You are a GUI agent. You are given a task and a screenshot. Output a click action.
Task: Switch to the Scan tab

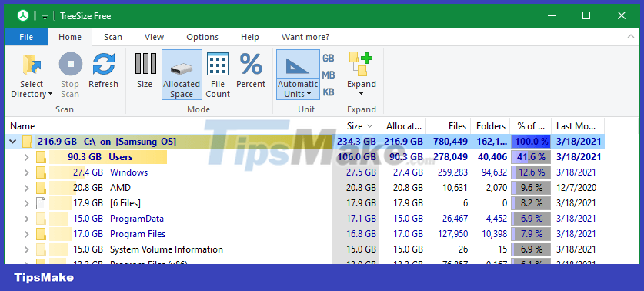click(112, 37)
